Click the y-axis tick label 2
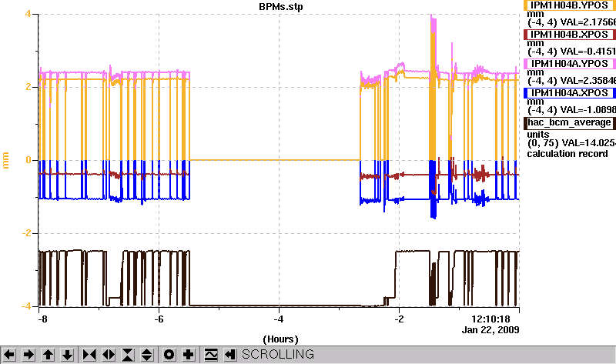The height and width of the screenshot is (364, 616). (28, 87)
